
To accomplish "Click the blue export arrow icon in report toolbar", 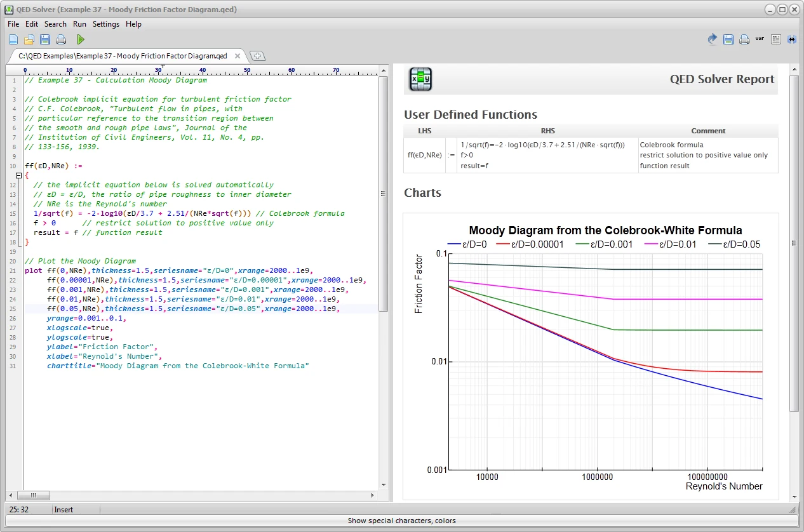I will tap(713, 39).
